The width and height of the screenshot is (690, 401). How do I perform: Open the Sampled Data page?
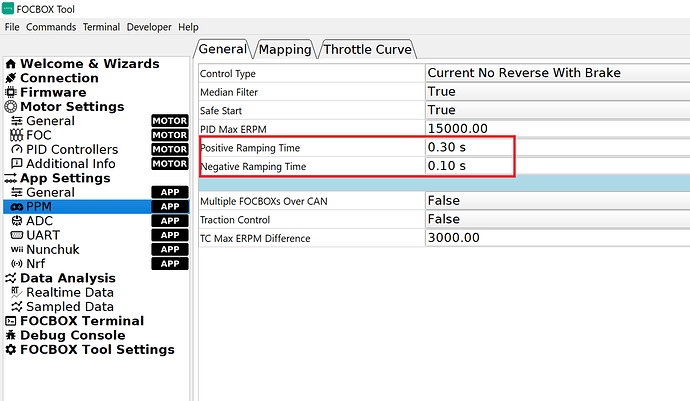click(70, 307)
